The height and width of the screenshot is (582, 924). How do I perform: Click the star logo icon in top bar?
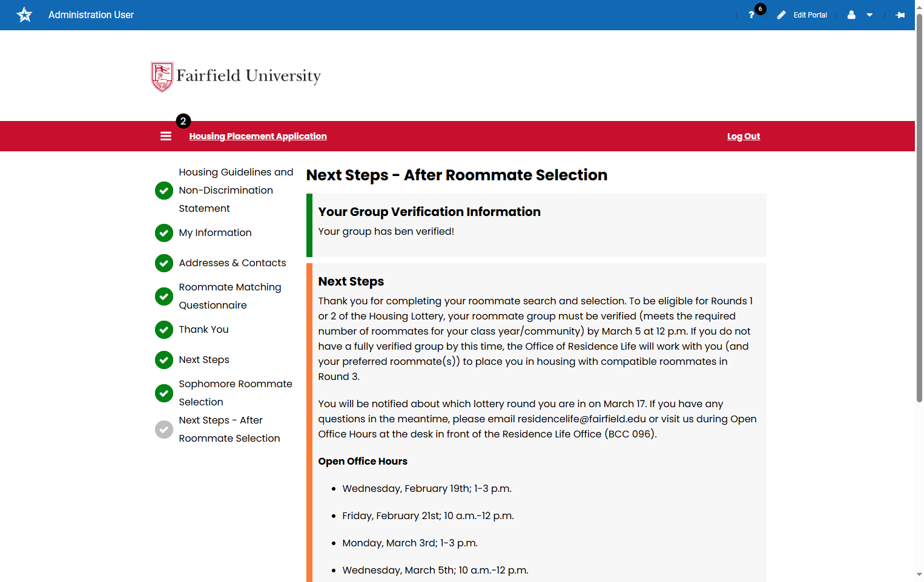[24, 15]
